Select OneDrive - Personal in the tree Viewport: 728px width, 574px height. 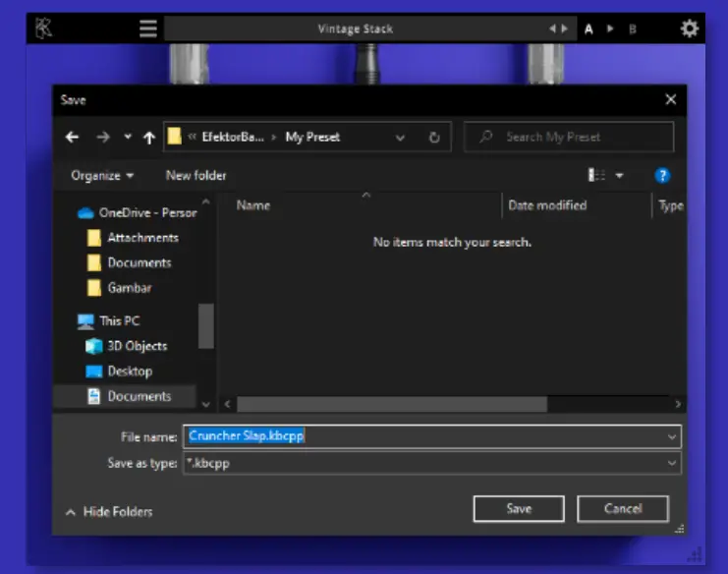pyautogui.click(x=138, y=212)
